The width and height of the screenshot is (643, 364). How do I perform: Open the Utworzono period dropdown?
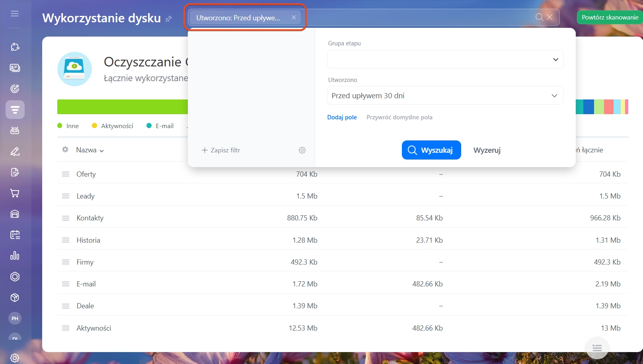(445, 95)
